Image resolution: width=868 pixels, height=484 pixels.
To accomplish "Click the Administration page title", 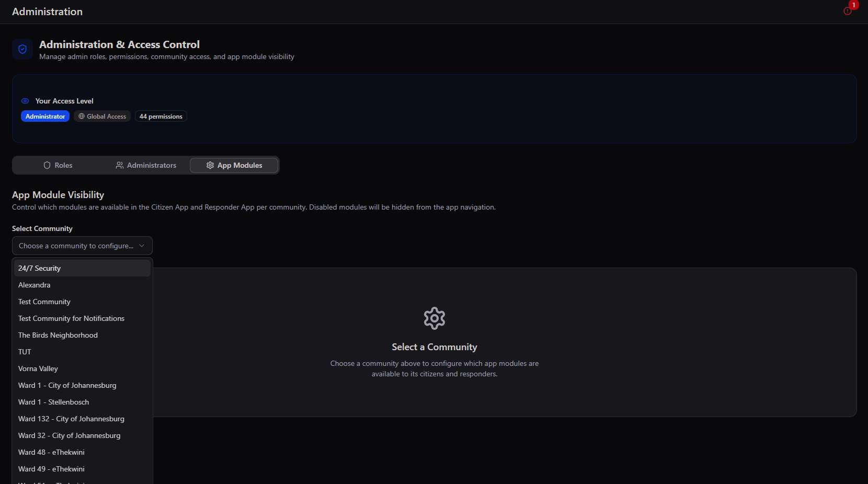I will click(47, 11).
